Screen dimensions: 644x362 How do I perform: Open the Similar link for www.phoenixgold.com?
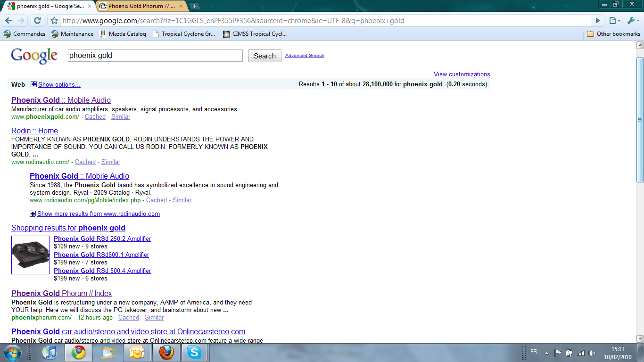click(x=121, y=117)
